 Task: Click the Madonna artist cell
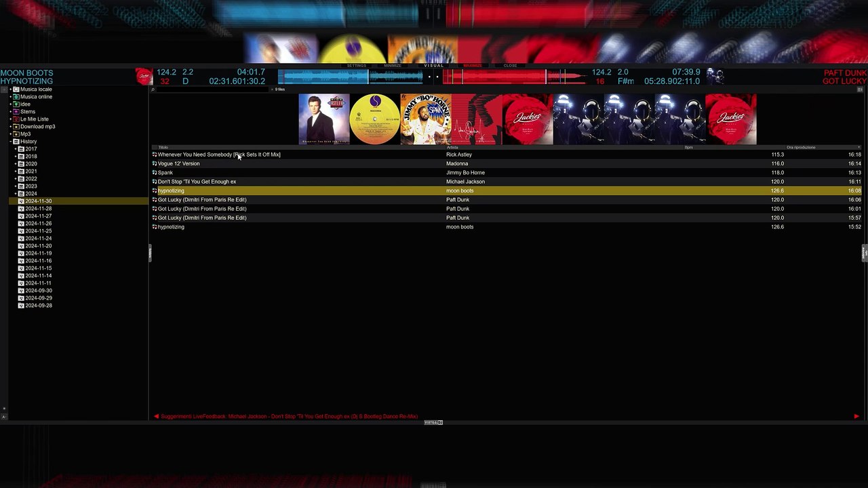pos(457,163)
